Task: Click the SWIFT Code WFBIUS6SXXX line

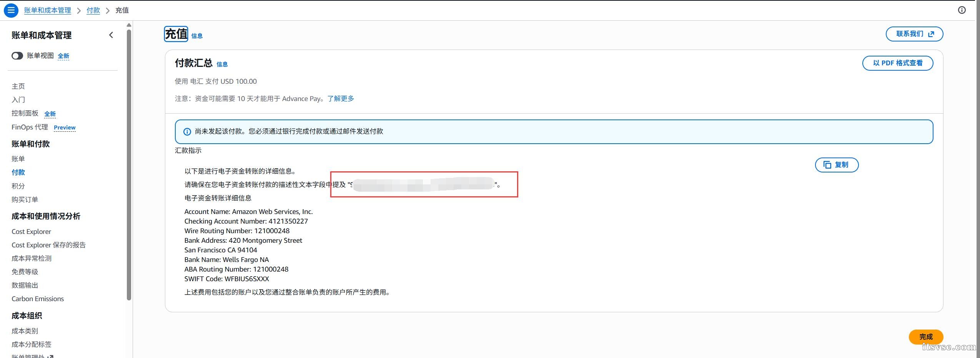Action: [x=227, y=279]
